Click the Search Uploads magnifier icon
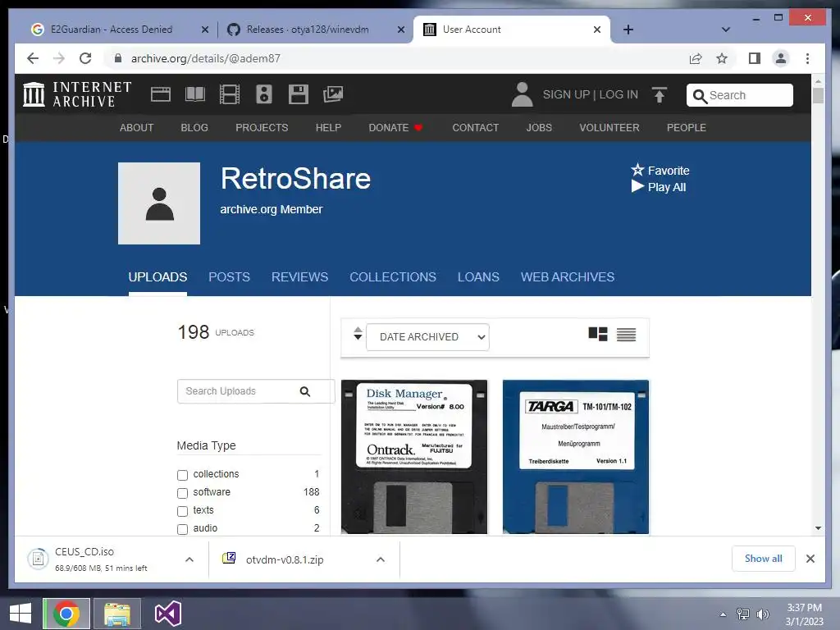 (305, 391)
